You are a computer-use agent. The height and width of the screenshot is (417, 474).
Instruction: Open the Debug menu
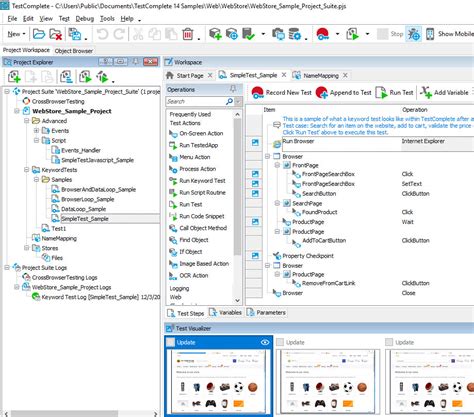point(85,19)
